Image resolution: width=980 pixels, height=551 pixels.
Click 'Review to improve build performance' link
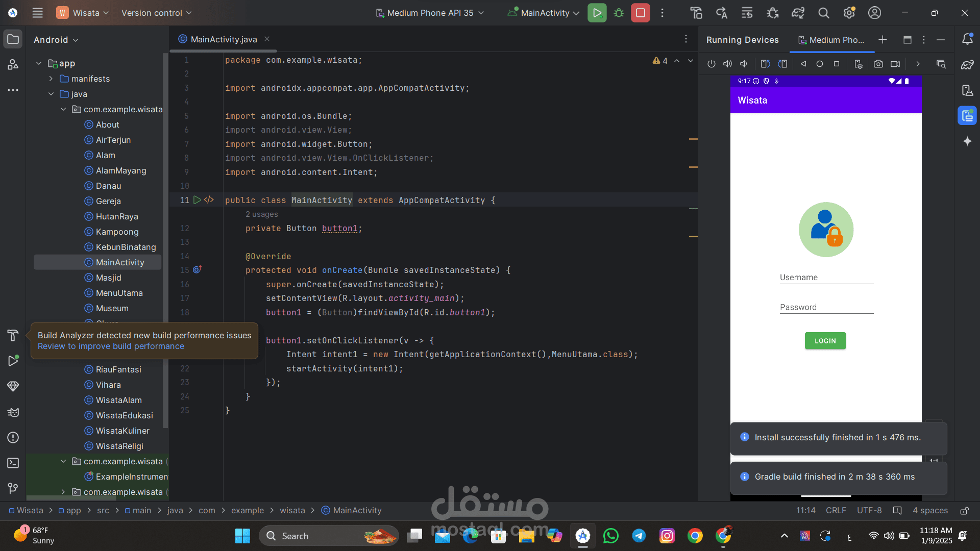point(111,346)
